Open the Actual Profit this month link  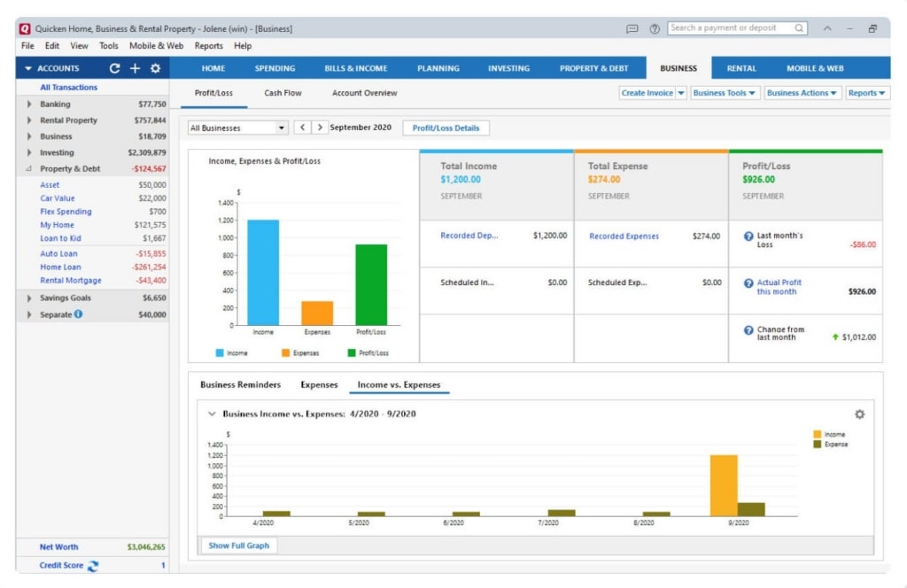point(779,287)
